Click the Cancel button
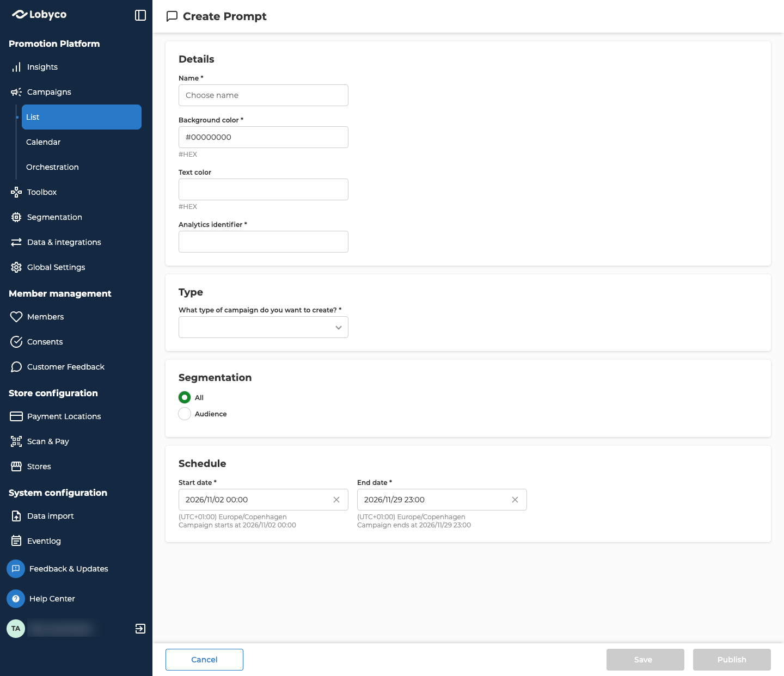This screenshot has width=784, height=676. [x=204, y=660]
